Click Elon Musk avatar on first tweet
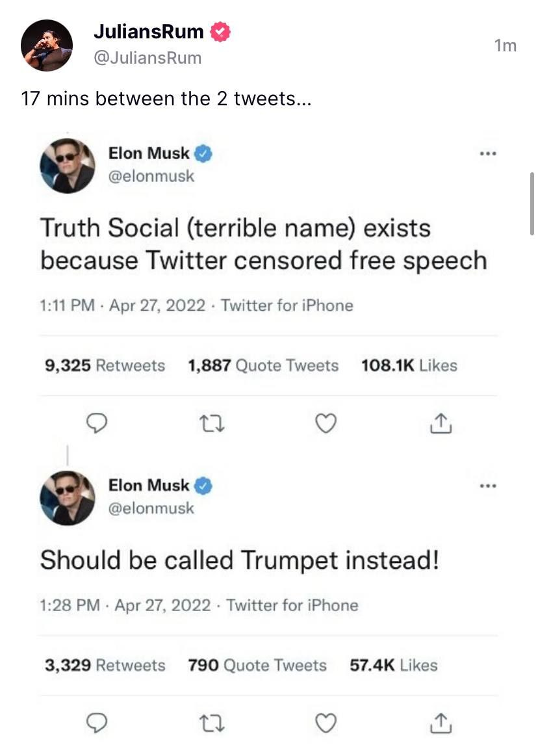Screen dimensions: 538x756 coord(68,165)
